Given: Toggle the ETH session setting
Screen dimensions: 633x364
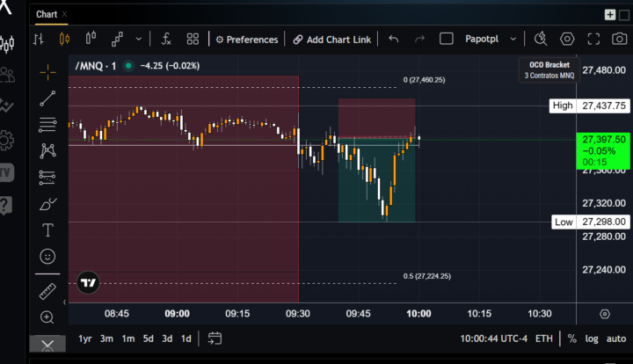Looking at the screenshot, I should [x=544, y=339].
